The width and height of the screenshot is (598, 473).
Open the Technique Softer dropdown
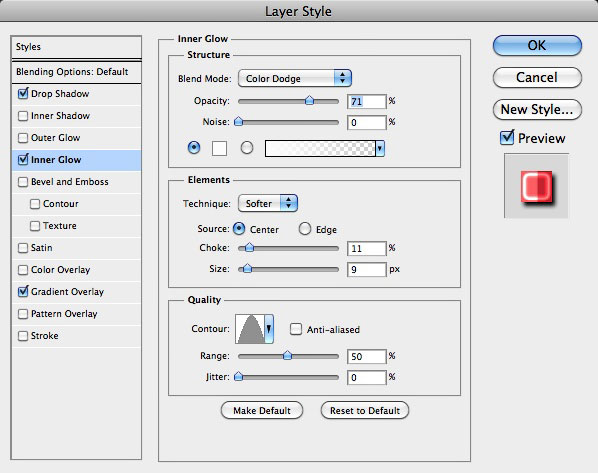click(268, 203)
